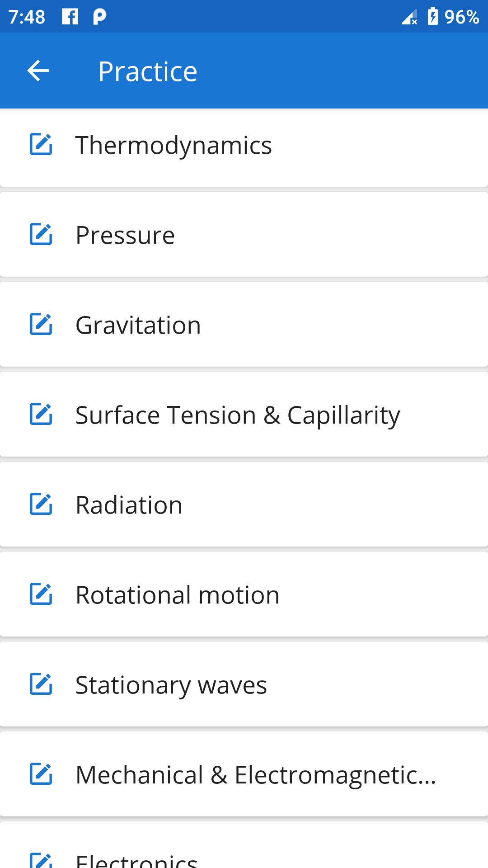Open Gravitation practice questions
Image resolution: width=488 pixels, height=868 pixels.
click(138, 325)
